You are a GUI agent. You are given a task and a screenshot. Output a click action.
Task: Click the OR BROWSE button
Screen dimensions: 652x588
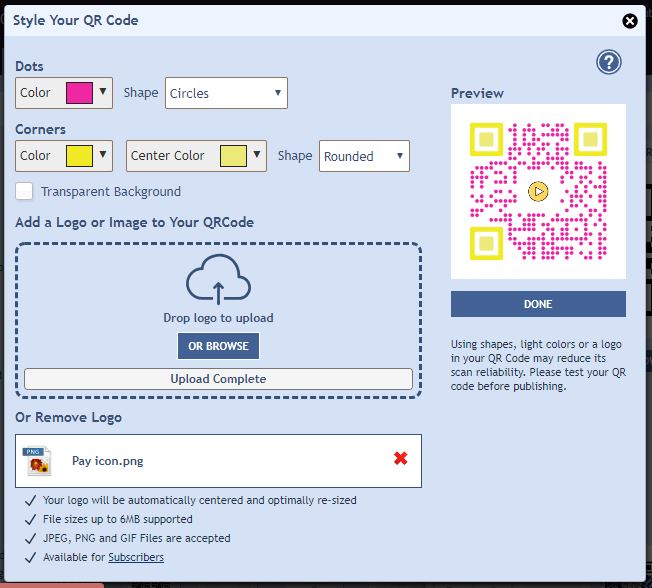click(218, 346)
